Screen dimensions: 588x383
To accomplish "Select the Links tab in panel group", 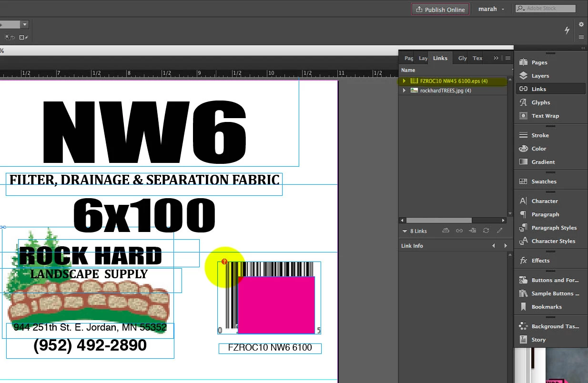I will [x=440, y=58].
